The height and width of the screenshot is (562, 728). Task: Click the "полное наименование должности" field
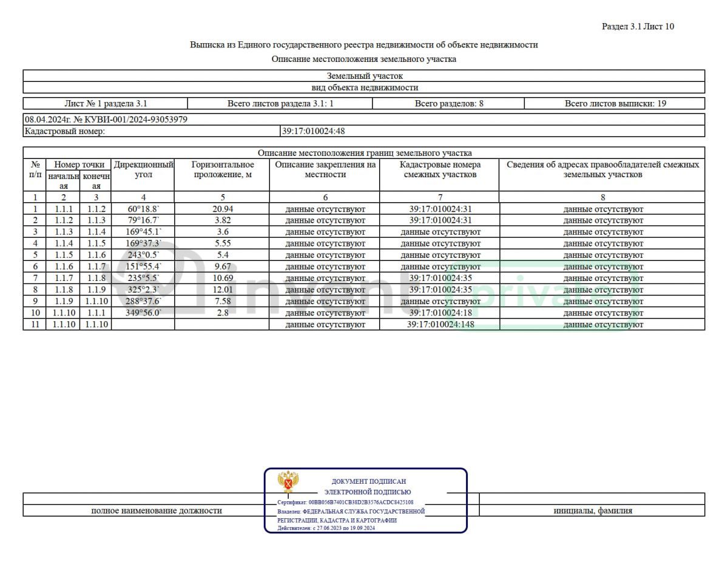(156, 511)
